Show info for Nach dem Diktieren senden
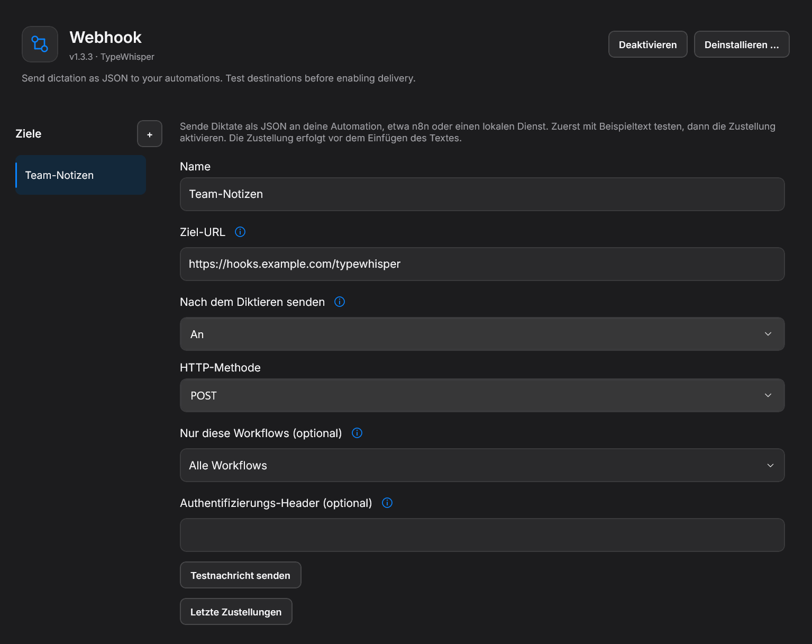Screen dimensions: 812x644 pos(340,302)
